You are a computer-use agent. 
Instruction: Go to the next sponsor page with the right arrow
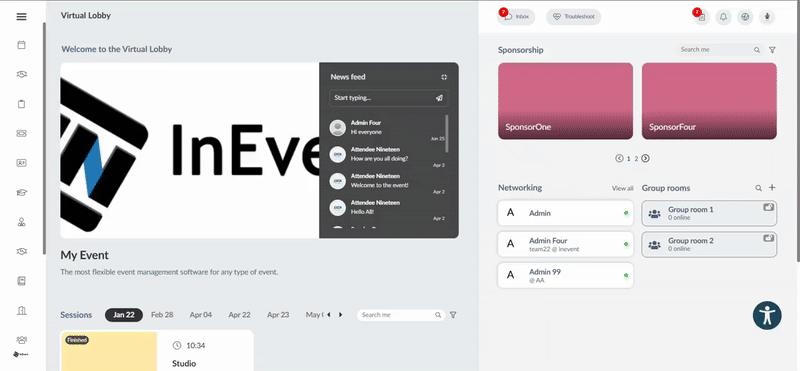645,158
